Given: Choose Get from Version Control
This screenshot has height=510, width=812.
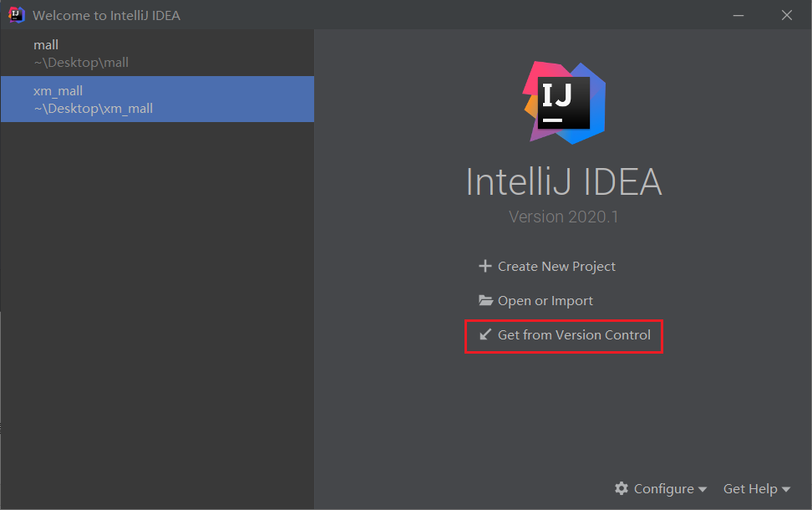Looking at the screenshot, I should pyautogui.click(x=574, y=334).
